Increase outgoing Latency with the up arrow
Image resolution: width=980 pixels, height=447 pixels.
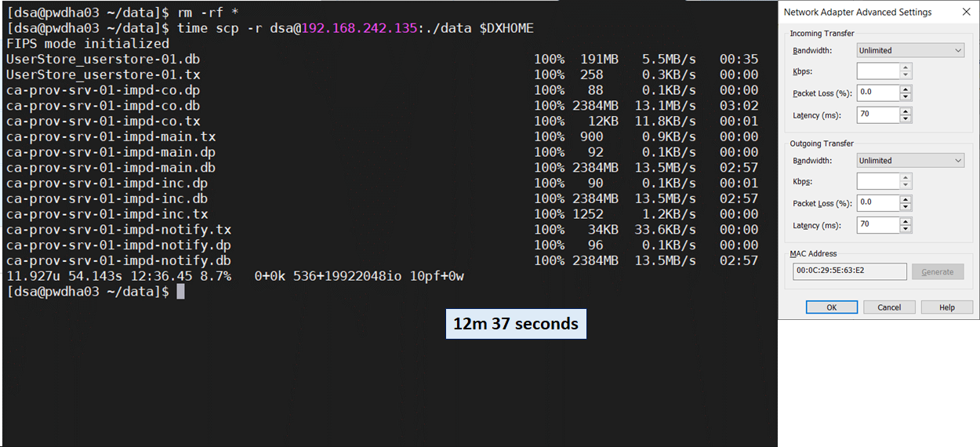906,221
